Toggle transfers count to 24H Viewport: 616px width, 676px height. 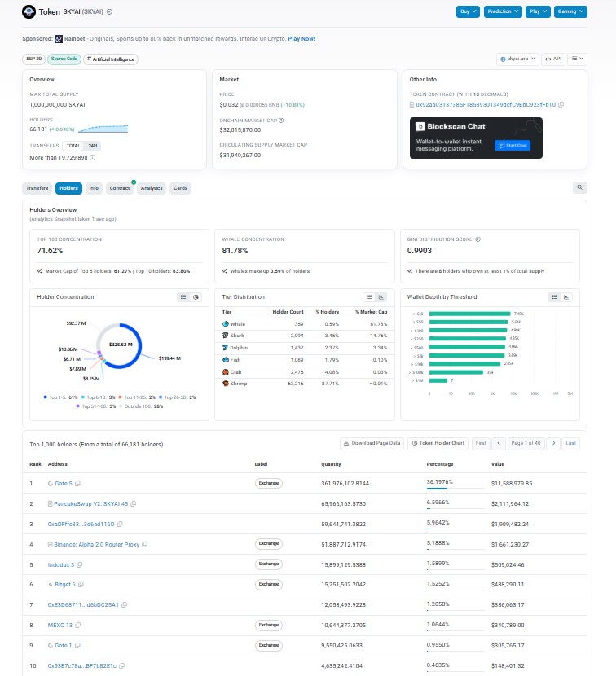[92, 146]
